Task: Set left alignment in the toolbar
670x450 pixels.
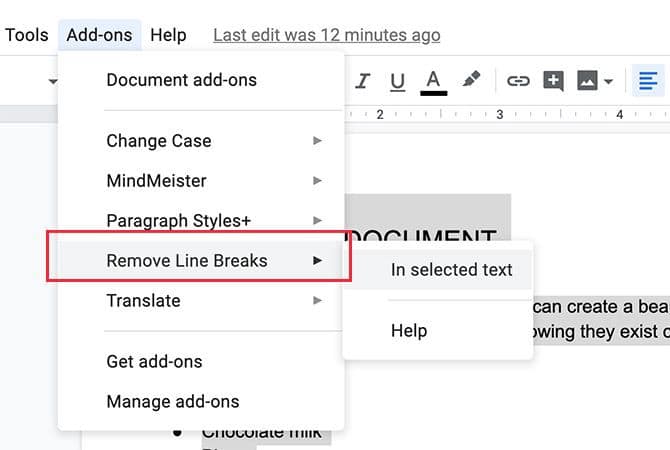Action: pos(648,81)
